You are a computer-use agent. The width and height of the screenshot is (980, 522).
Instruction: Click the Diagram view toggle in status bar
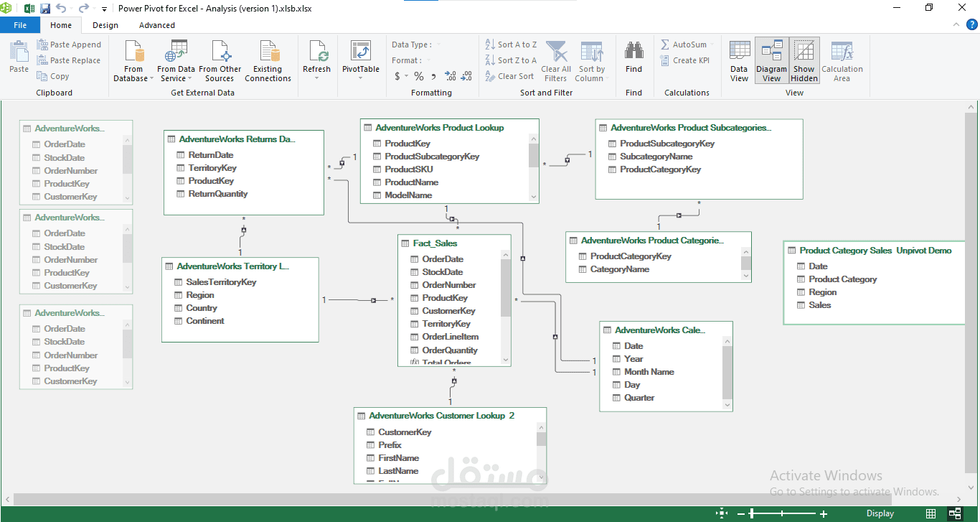pos(955,513)
